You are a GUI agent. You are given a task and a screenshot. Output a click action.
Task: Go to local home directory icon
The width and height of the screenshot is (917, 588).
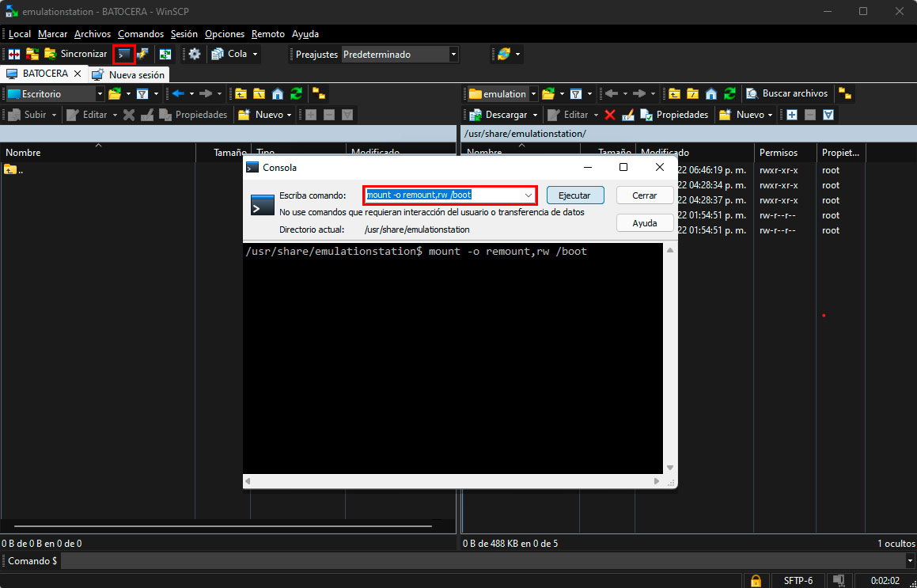pyautogui.click(x=279, y=93)
